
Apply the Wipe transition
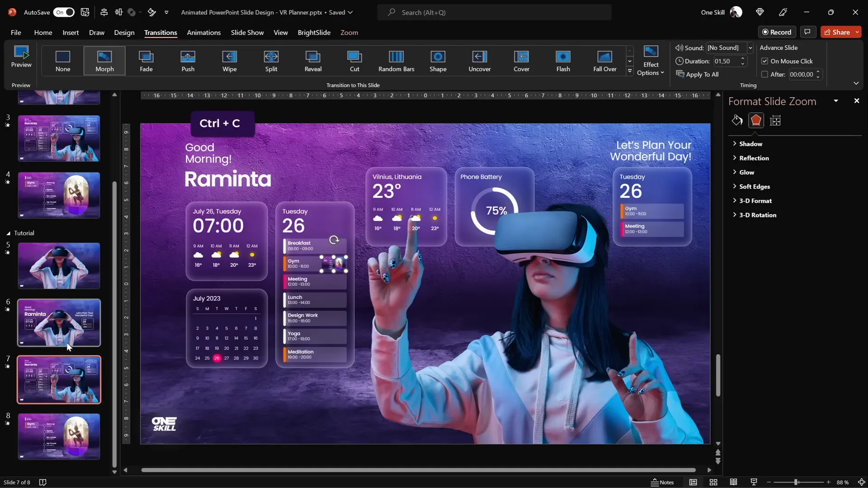[x=230, y=61]
